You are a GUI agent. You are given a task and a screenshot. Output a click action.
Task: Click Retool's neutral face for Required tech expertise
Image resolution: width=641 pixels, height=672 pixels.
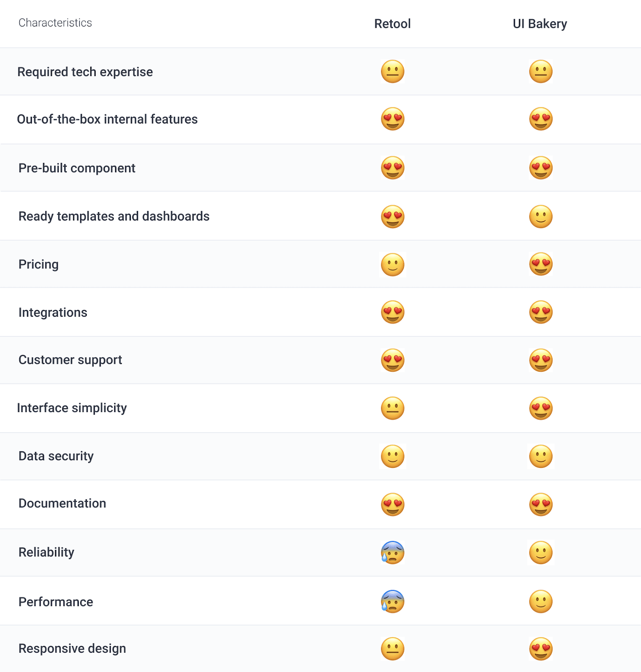pos(392,71)
